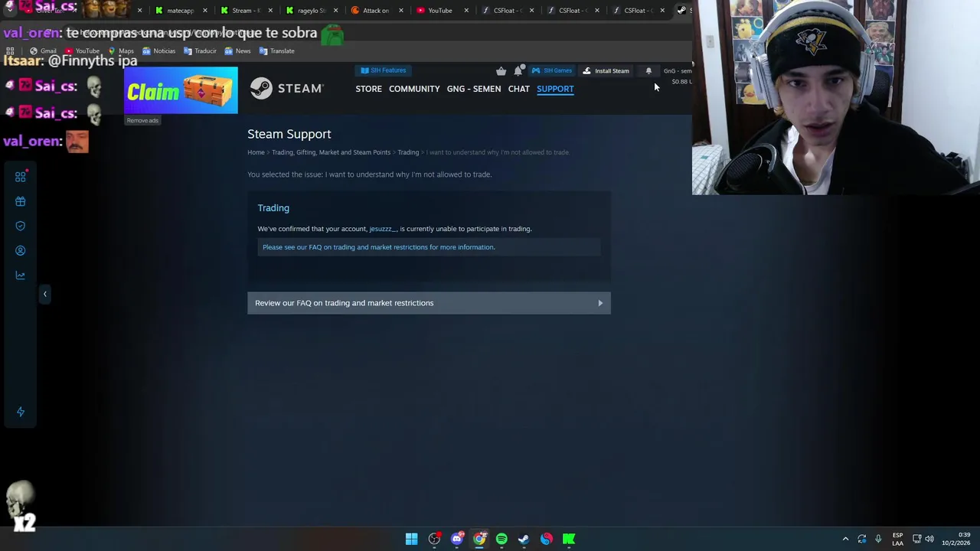Open the chart icon in left sidebar

coord(21,275)
